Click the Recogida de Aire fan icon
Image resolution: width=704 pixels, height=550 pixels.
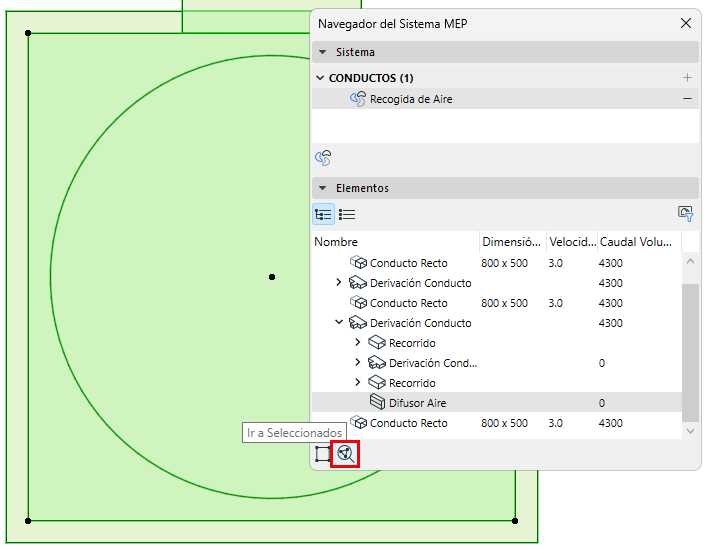pos(358,99)
